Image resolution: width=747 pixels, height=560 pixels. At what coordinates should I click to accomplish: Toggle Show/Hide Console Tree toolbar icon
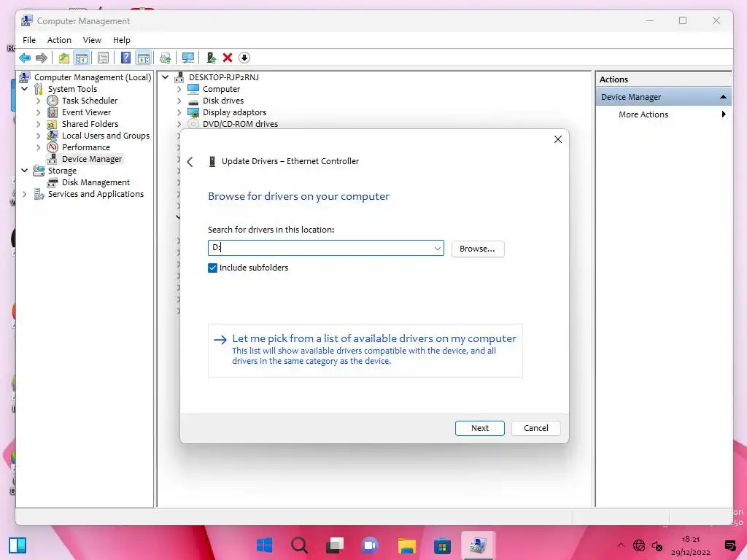(82, 58)
